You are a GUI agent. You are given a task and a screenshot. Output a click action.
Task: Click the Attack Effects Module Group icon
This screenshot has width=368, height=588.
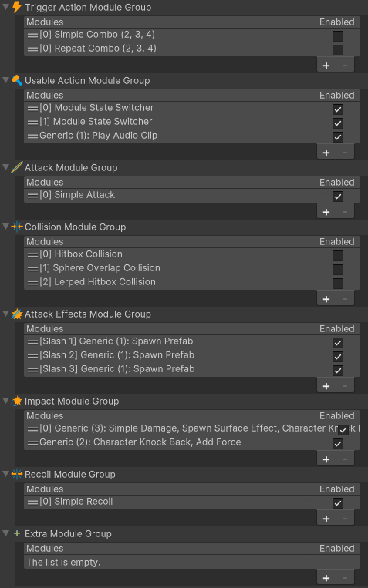17,314
